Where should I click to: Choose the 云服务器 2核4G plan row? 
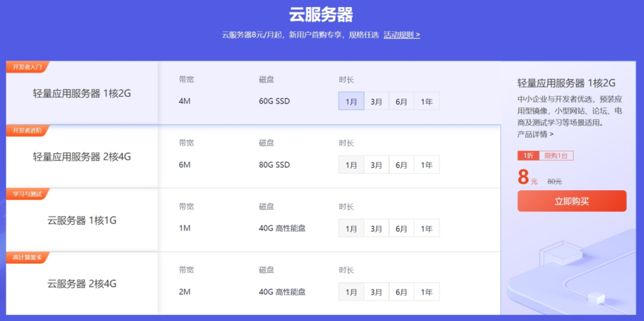82,284
